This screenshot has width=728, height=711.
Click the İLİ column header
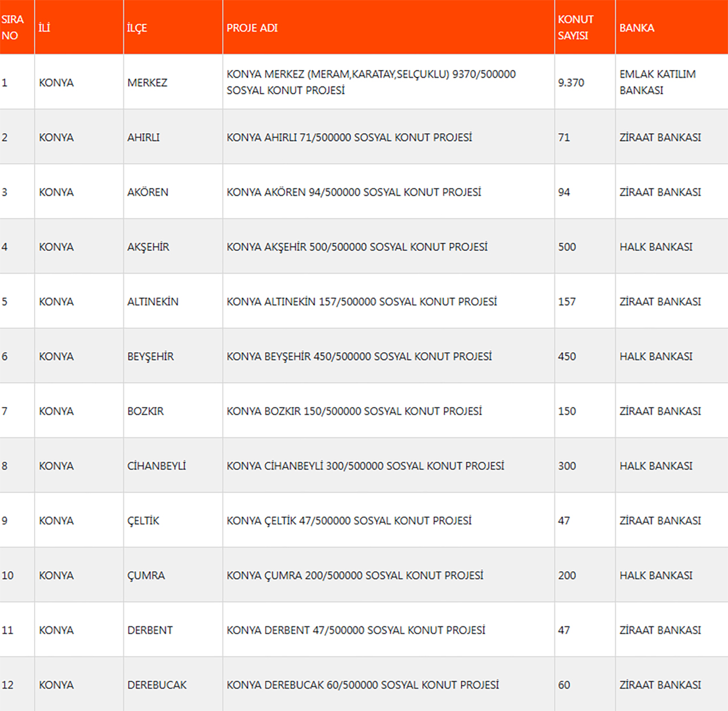coord(44,28)
